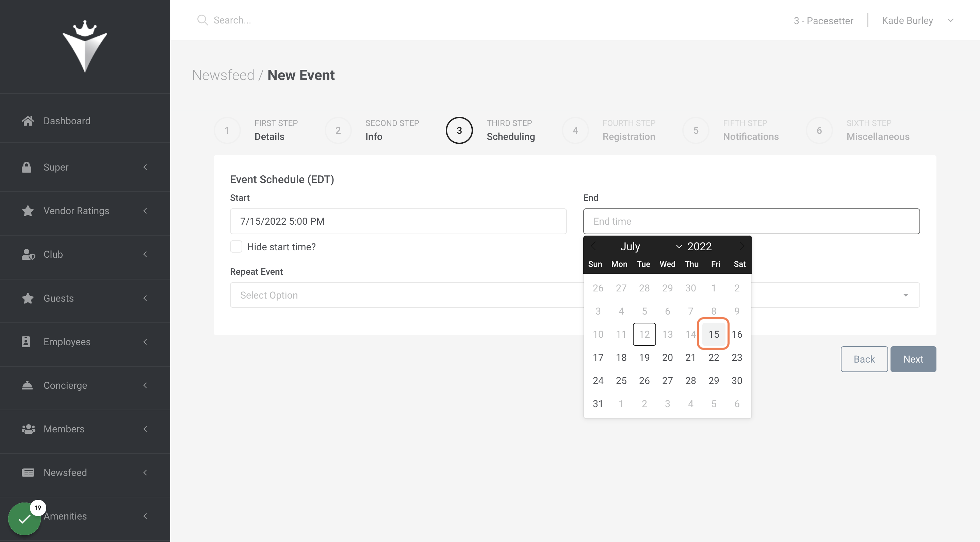Click the search magnifier icon

pos(202,20)
